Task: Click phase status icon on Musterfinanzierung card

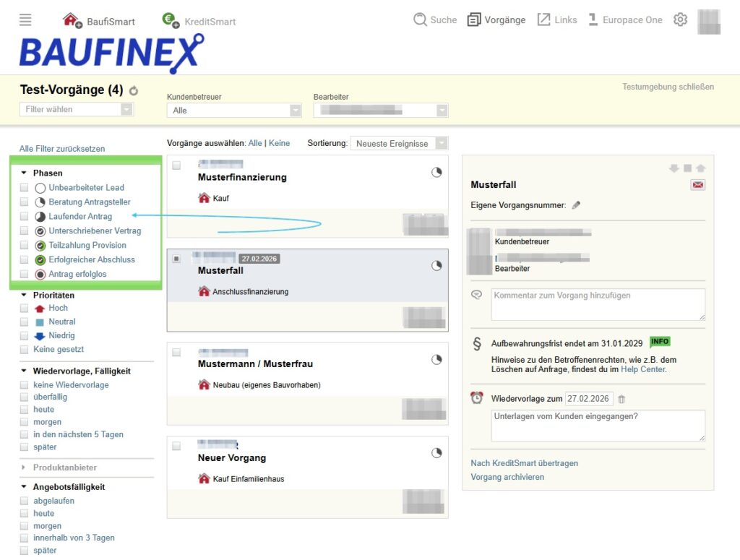Action: click(x=436, y=173)
